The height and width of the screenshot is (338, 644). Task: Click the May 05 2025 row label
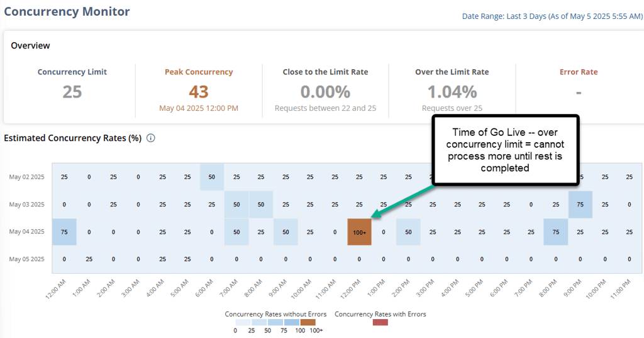26,259
